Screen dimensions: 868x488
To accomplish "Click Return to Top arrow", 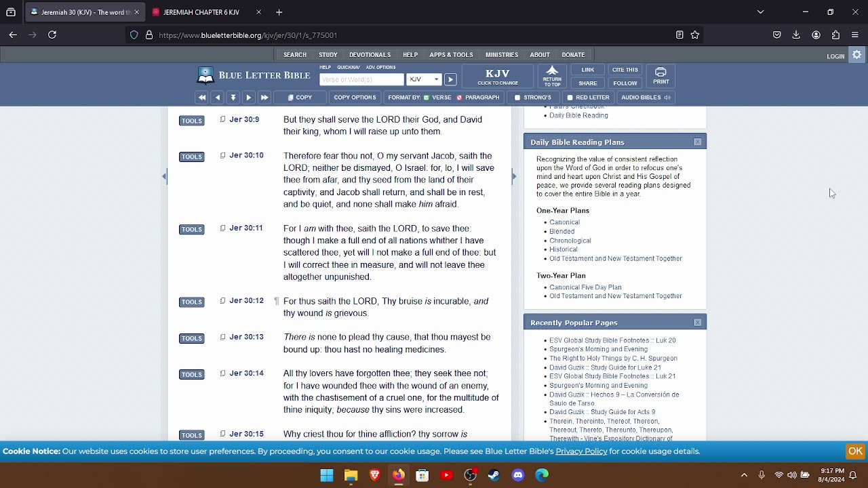I will (552, 77).
